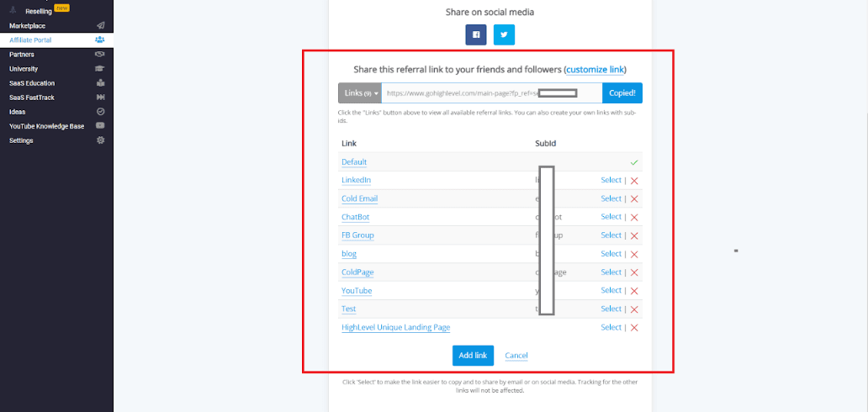Delete the Test link red X
Image resolution: width=868 pixels, height=412 pixels.
[x=634, y=309]
